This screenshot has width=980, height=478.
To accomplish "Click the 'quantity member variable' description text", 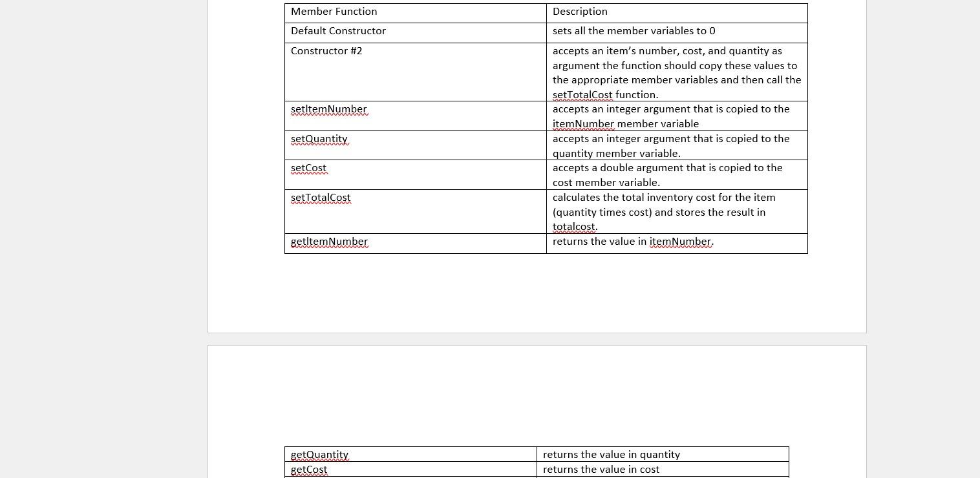I will [616, 154].
